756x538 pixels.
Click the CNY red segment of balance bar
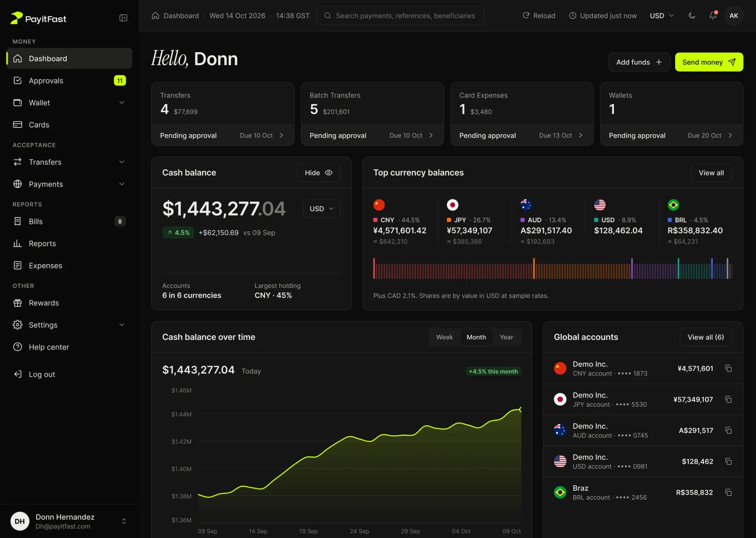[453, 269]
